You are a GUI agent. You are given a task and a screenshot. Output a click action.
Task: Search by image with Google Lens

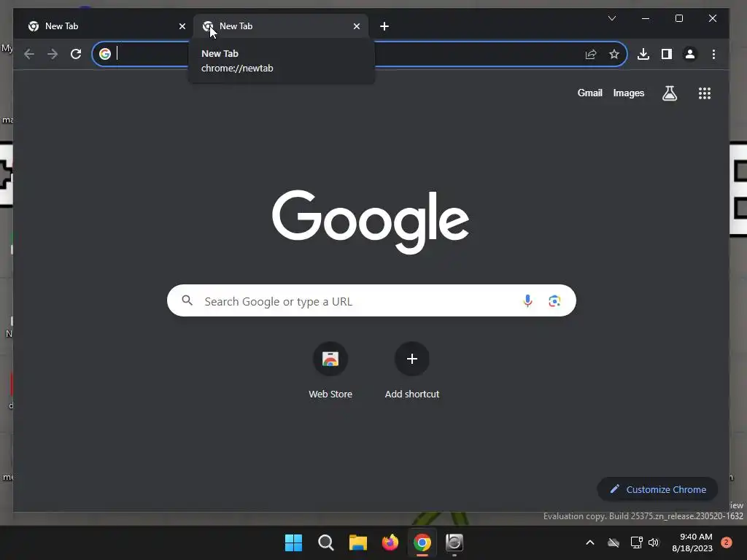click(554, 301)
